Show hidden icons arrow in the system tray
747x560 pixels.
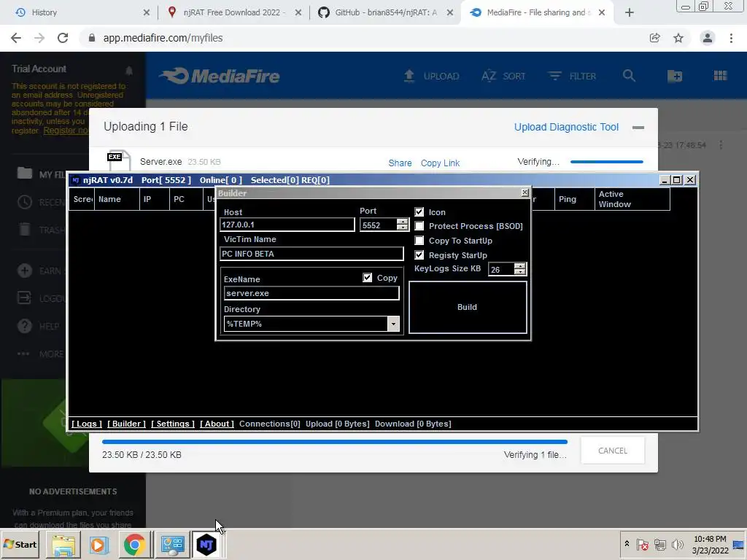pyautogui.click(x=627, y=544)
